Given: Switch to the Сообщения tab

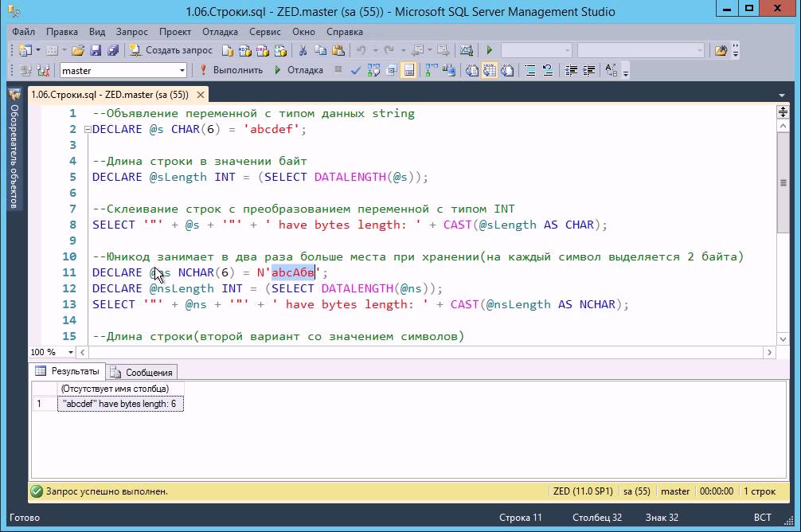Looking at the screenshot, I should click(x=142, y=372).
